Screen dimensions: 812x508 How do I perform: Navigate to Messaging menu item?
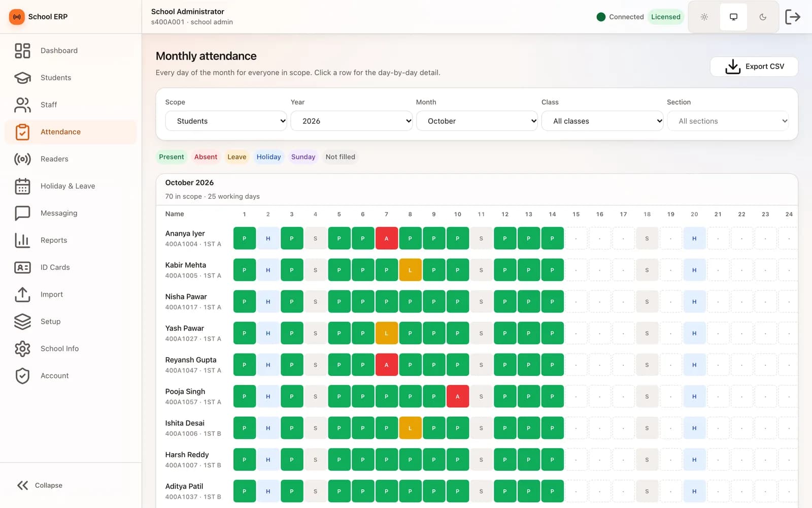coord(71,213)
